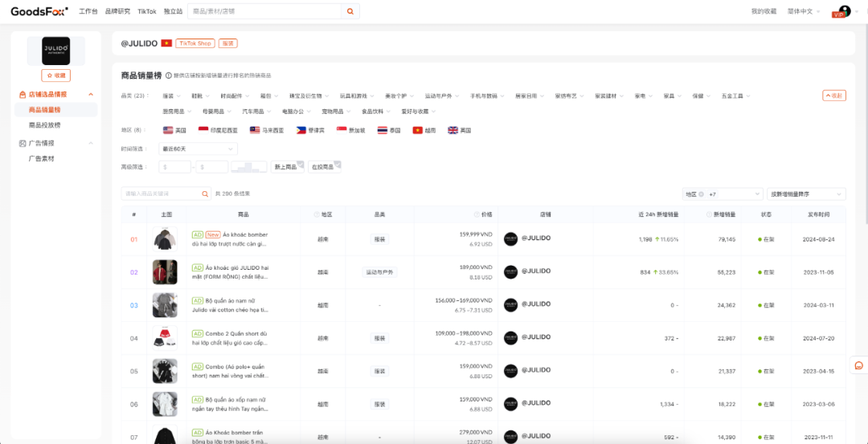Open the 简体中文 language dropdown

tap(804, 11)
